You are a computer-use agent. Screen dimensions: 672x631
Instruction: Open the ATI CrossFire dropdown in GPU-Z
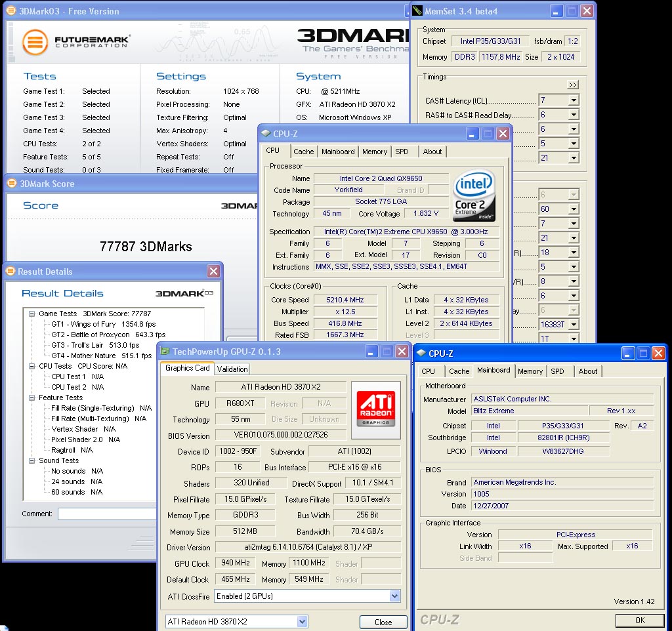(x=394, y=596)
